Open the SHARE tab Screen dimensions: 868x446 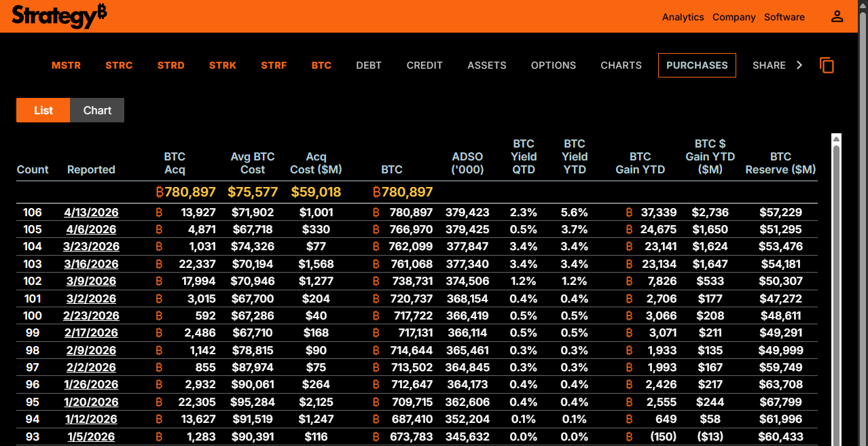click(x=769, y=65)
